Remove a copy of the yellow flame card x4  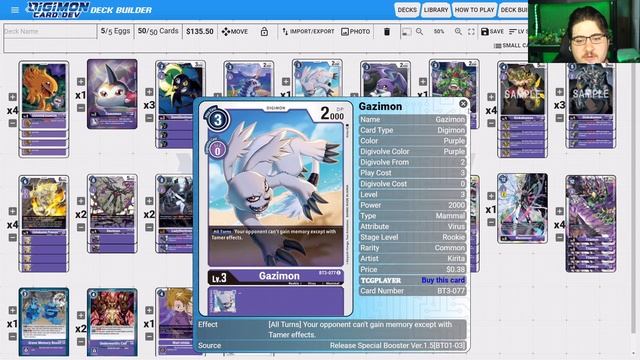[x=13, y=237]
